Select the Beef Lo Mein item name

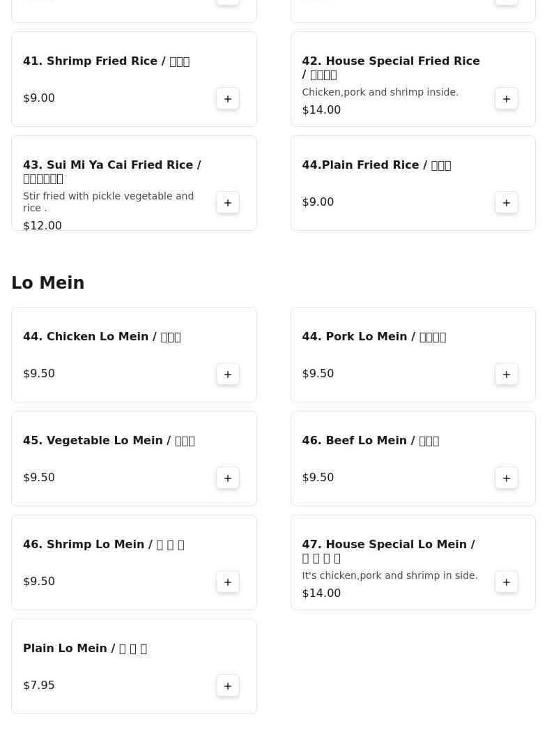370,441
